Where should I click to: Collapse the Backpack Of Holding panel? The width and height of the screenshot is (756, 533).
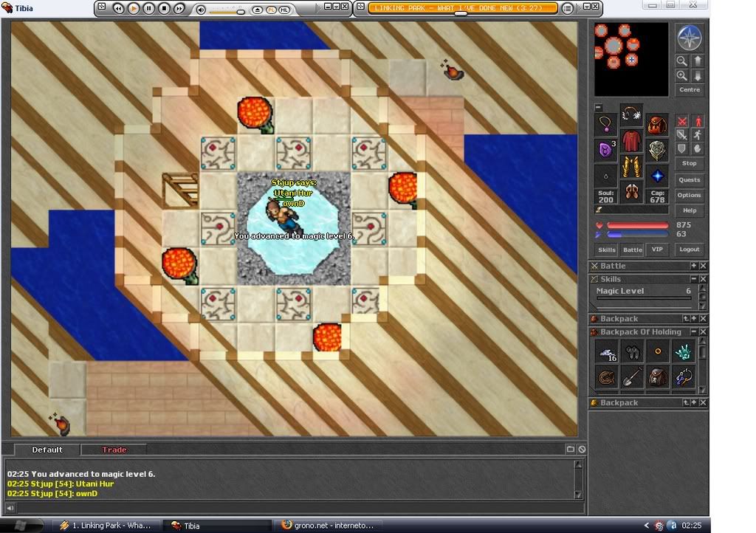click(x=694, y=331)
